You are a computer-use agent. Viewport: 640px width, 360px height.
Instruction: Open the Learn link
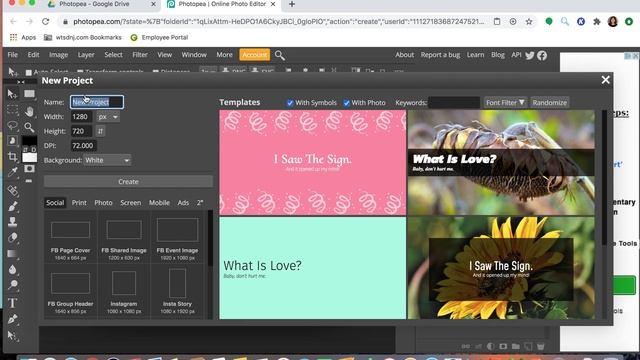click(x=476, y=55)
